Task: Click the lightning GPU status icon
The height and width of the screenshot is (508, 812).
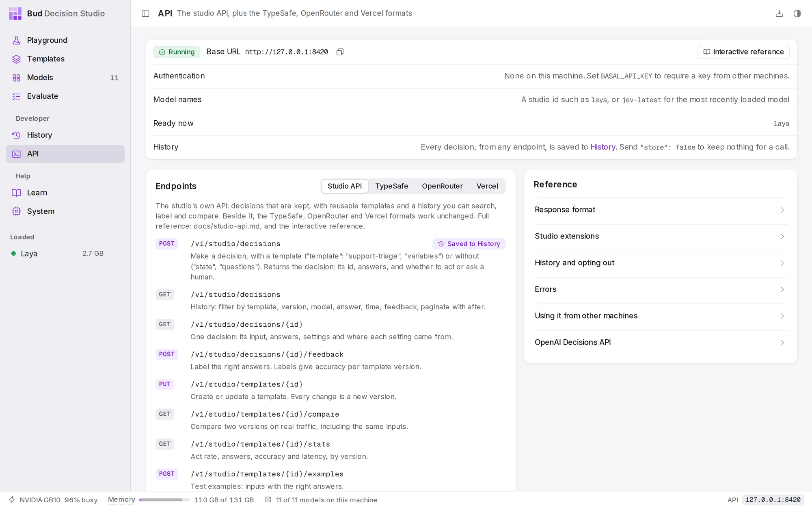Action: (x=12, y=500)
